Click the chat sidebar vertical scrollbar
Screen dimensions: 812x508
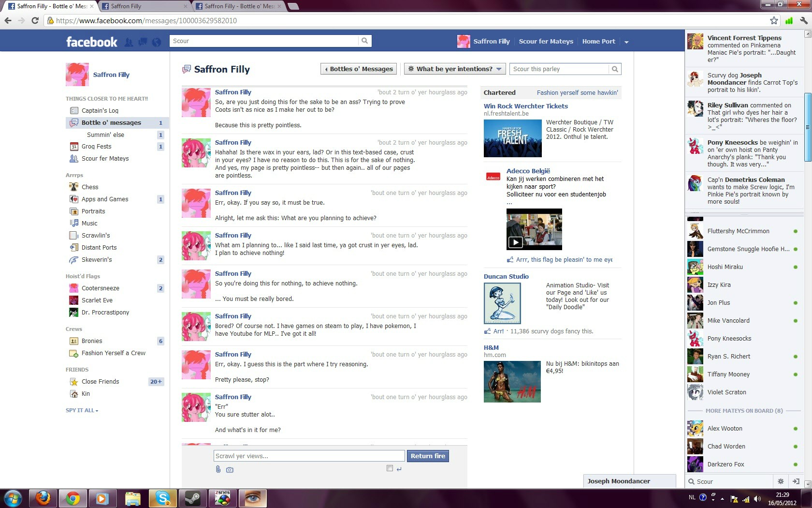coord(807,128)
